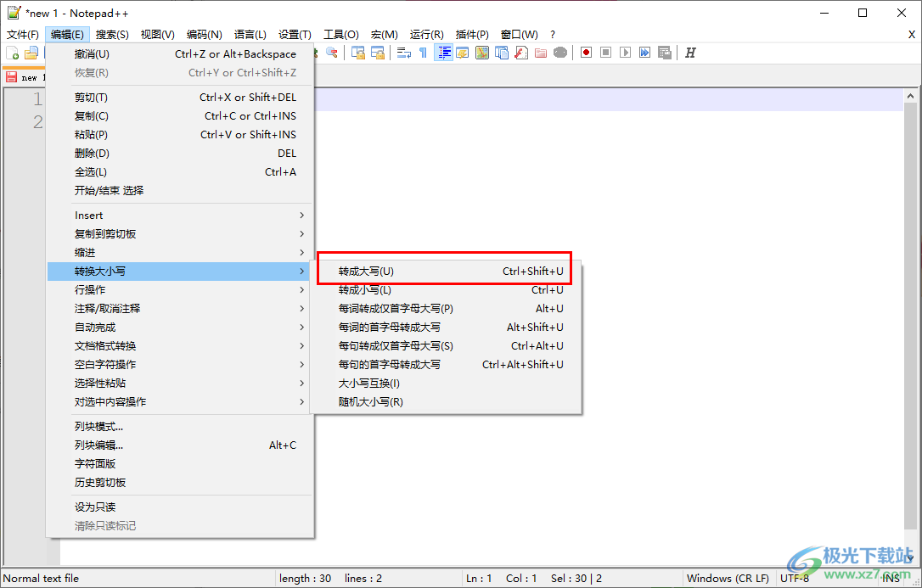Click UTF-8 in the status bar
This screenshot has height=588, width=922.
(x=796, y=578)
